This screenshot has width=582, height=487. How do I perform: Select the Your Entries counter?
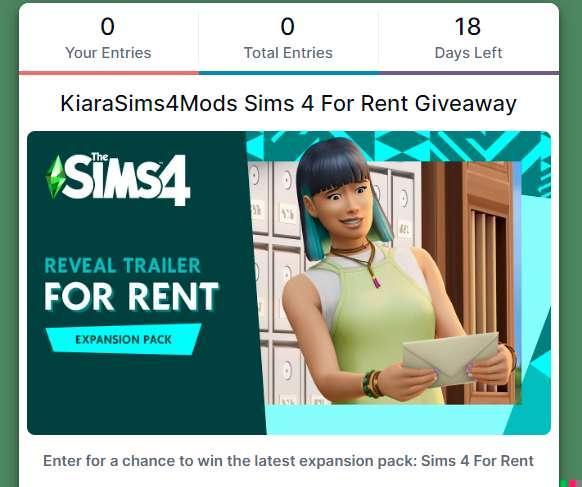click(108, 37)
